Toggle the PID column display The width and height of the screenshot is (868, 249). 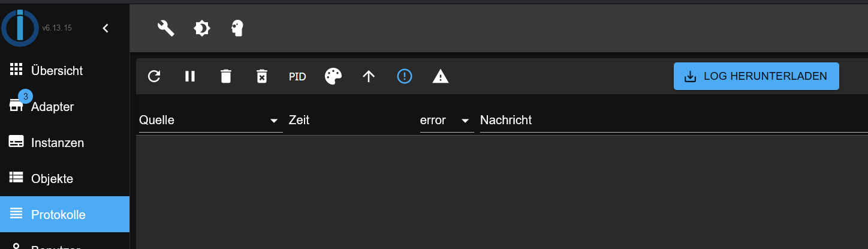coord(297,76)
